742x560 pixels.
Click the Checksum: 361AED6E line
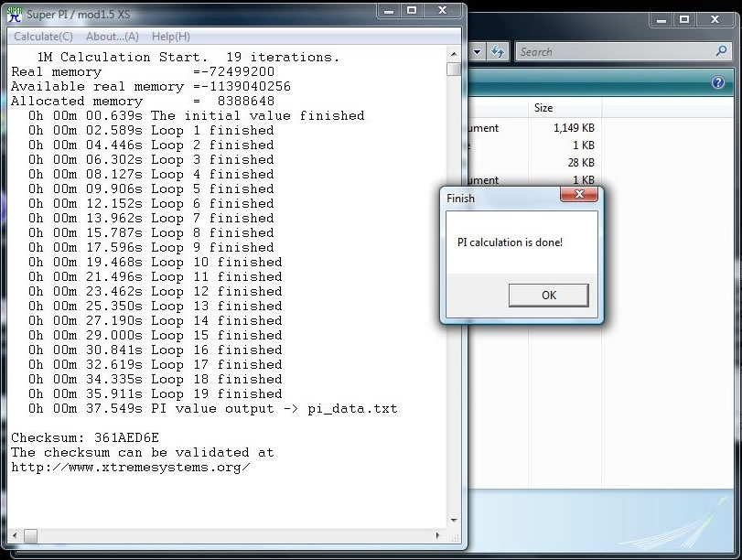point(85,438)
